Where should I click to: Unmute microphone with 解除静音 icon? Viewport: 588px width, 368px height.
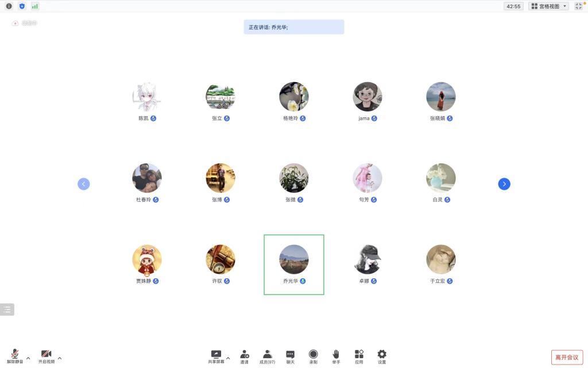tap(15, 356)
